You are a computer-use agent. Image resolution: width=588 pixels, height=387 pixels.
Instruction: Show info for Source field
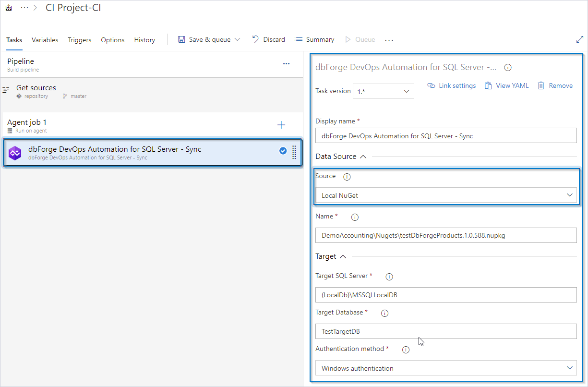[x=347, y=177]
